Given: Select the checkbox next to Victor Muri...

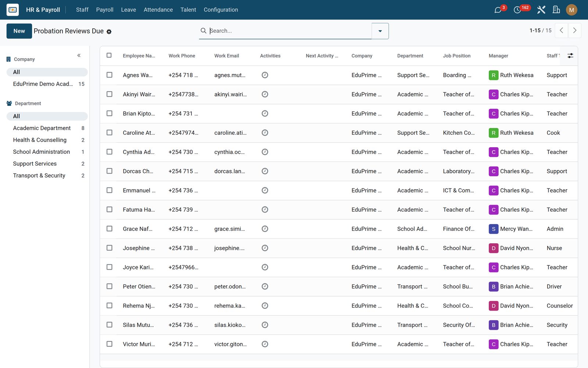Looking at the screenshot, I should (x=110, y=344).
